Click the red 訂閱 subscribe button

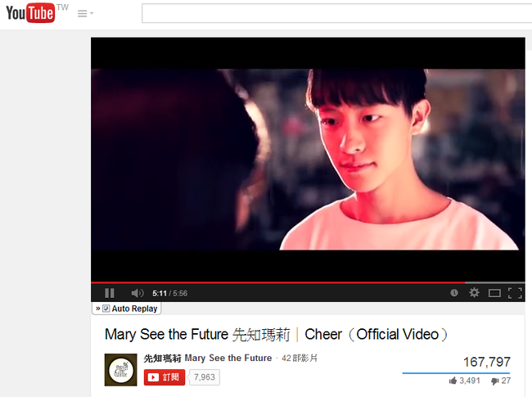[x=165, y=377]
